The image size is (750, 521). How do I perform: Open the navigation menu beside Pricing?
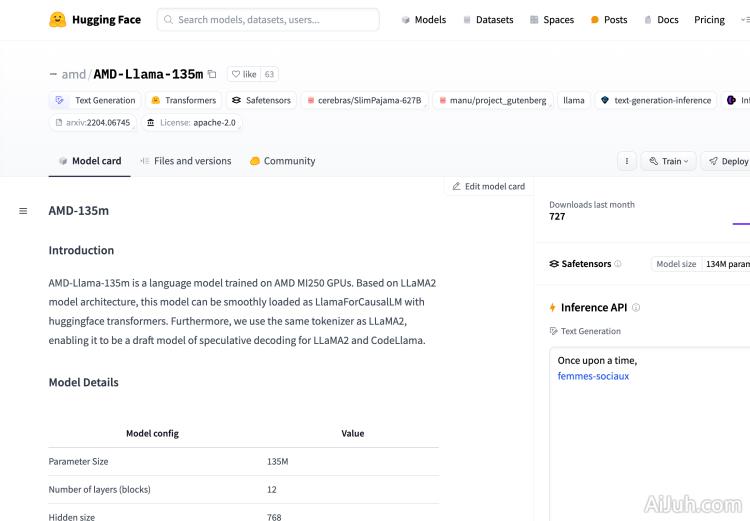[738, 20]
